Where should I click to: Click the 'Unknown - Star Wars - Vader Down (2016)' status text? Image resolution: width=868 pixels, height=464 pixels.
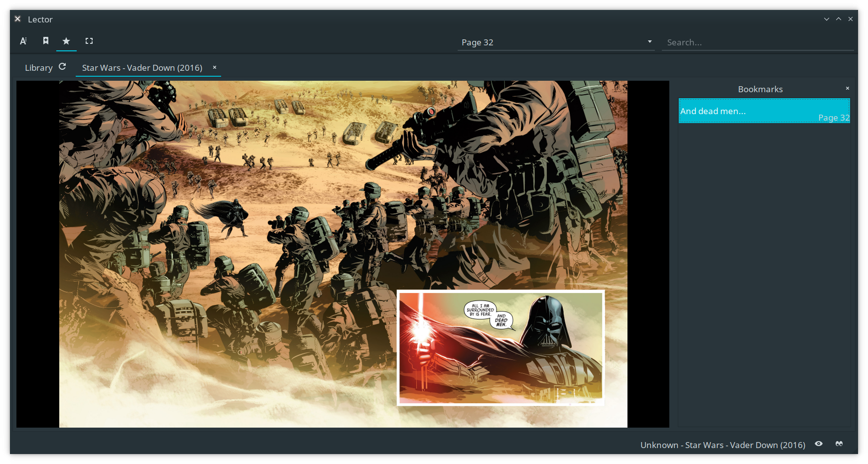point(723,445)
